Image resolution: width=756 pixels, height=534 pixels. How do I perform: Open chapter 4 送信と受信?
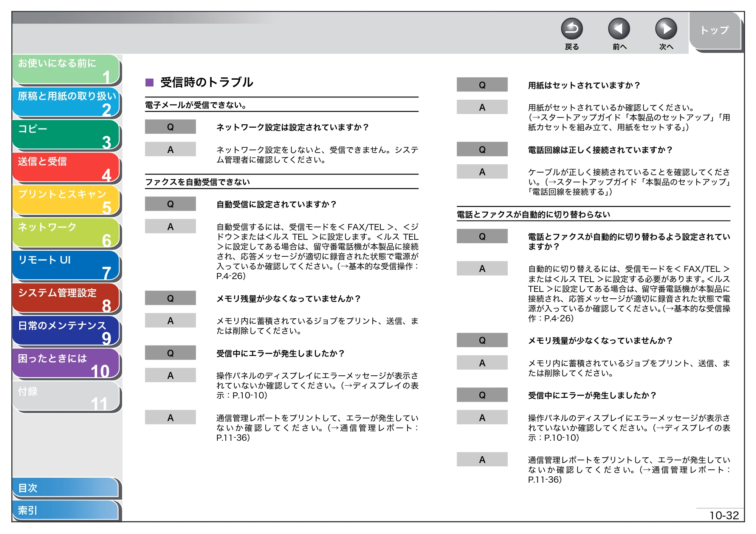(x=66, y=168)
